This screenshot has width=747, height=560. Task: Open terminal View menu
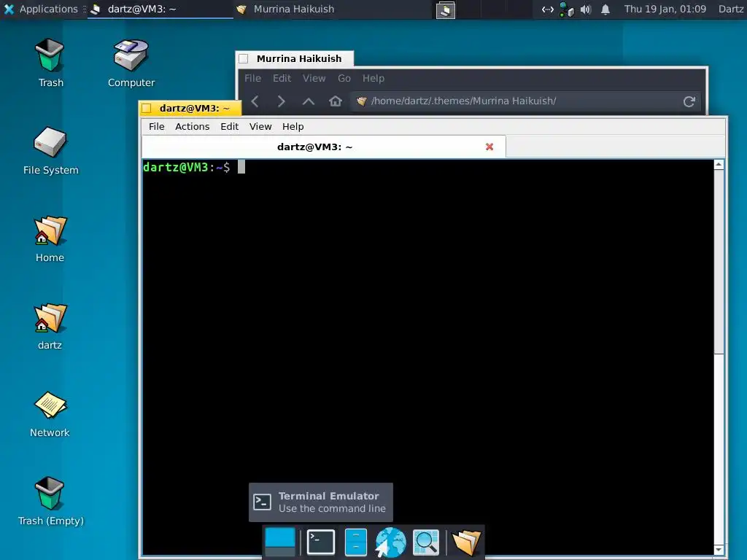[x=260, y=127]
